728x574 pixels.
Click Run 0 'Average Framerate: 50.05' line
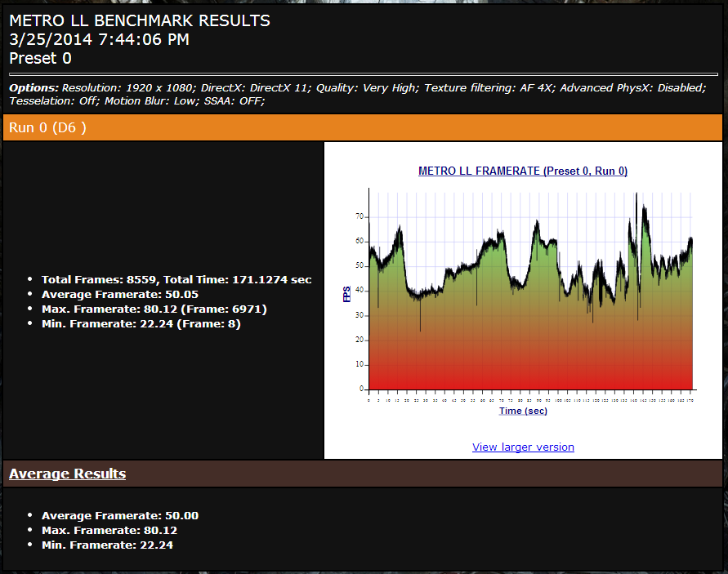coord(120,294)
